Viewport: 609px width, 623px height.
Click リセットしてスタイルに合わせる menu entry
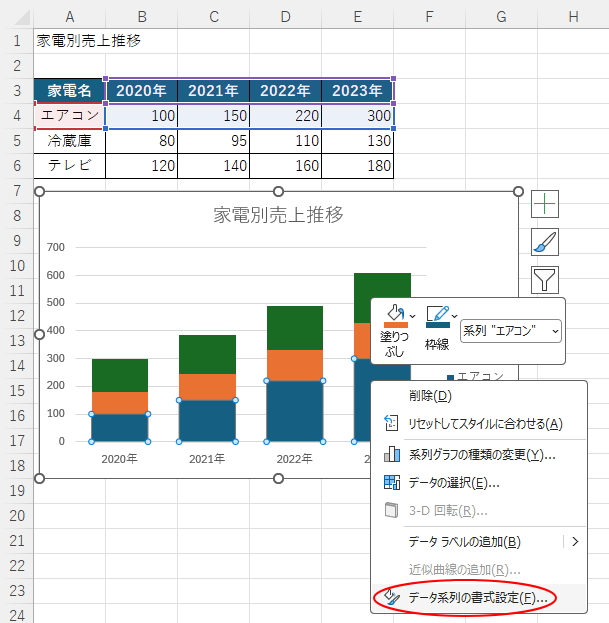coord(485,423)
